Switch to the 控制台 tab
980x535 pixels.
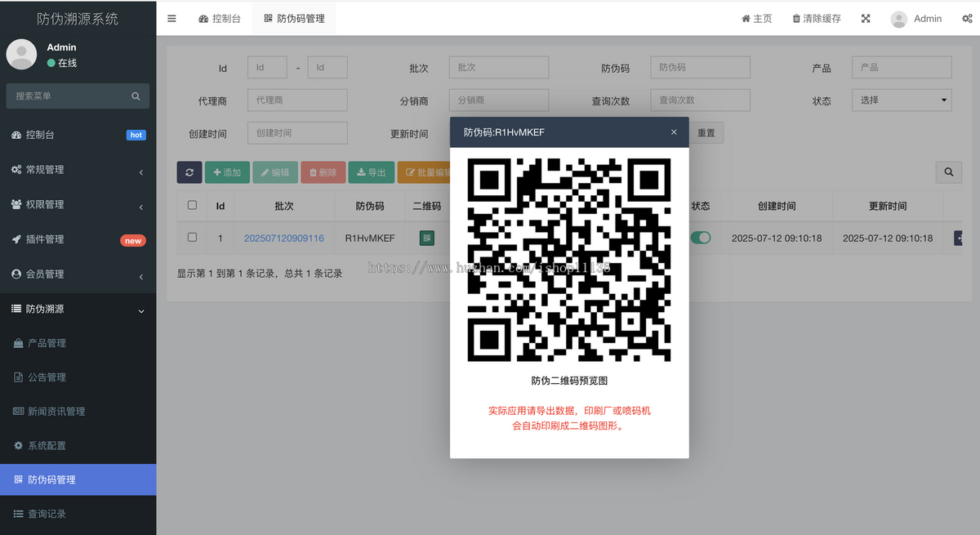coord(220,19)
